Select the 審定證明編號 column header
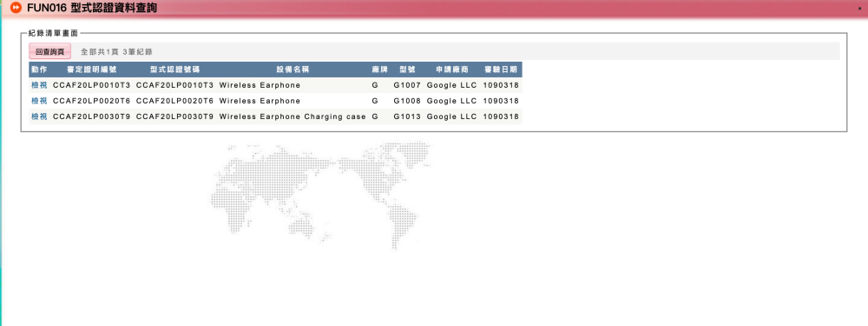868x326 pixels. (x=92, y=70)
